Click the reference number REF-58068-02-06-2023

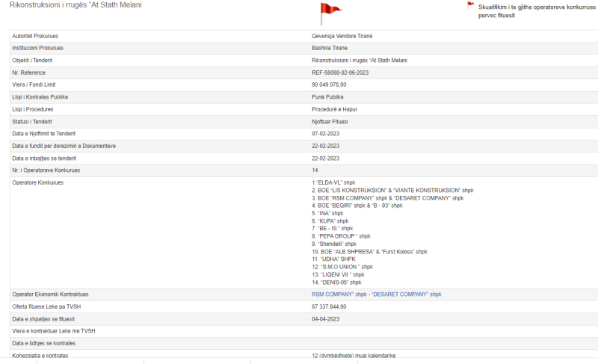340,73
